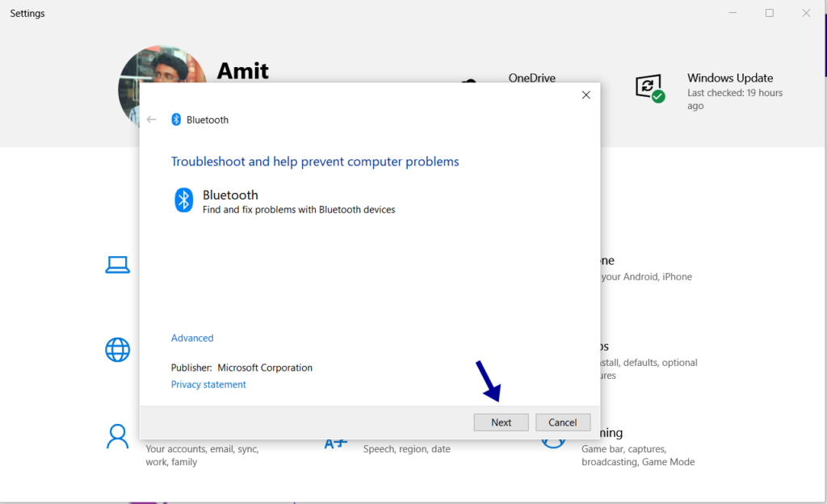Click the Settings title bar label
The width and height of the screenshot is (827, 504).
coord(27,13)
